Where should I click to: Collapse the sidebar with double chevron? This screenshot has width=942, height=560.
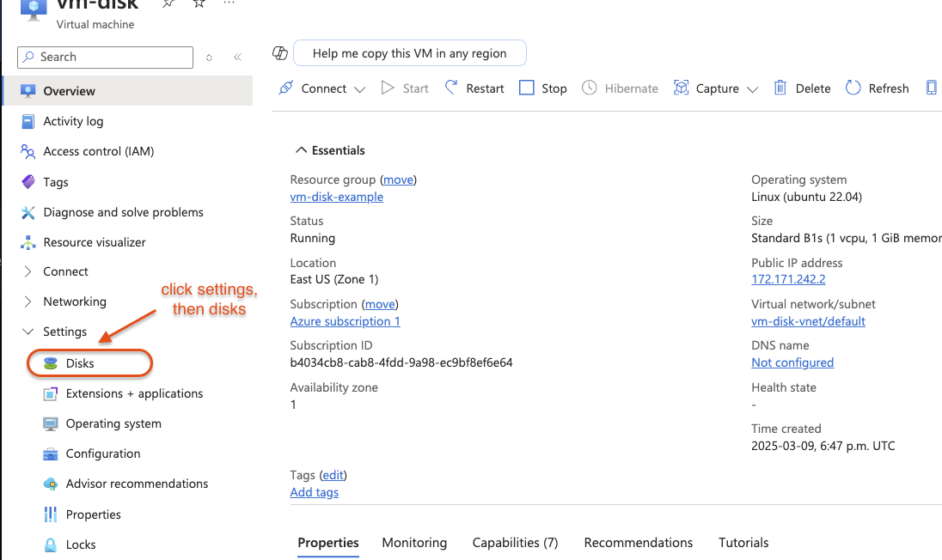point(237,57)
